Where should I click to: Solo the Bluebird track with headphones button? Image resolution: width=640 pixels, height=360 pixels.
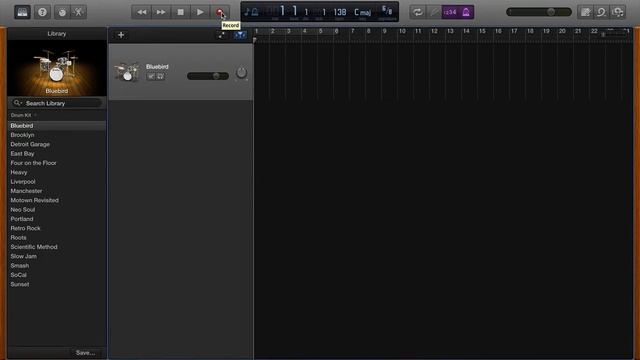pos(160,76)
